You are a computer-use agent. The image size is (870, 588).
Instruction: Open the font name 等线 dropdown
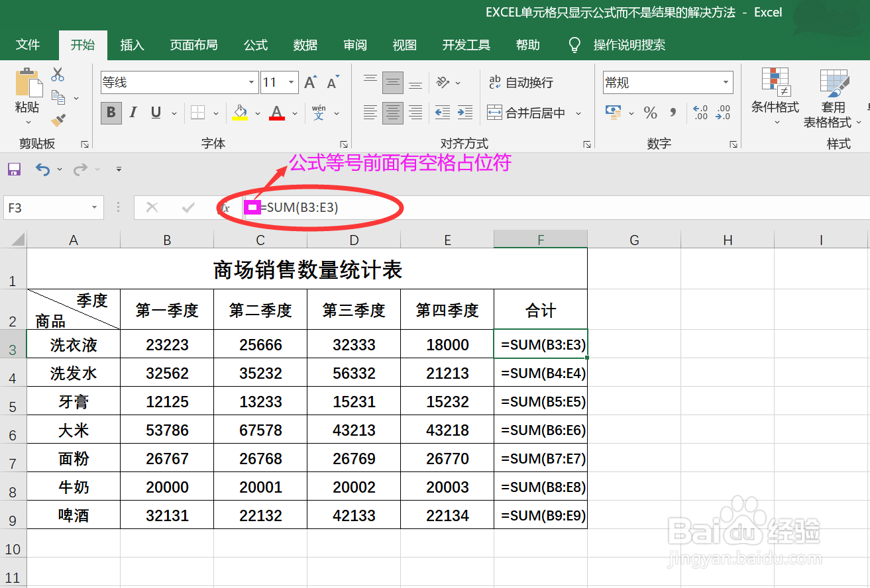coord(252,83)
